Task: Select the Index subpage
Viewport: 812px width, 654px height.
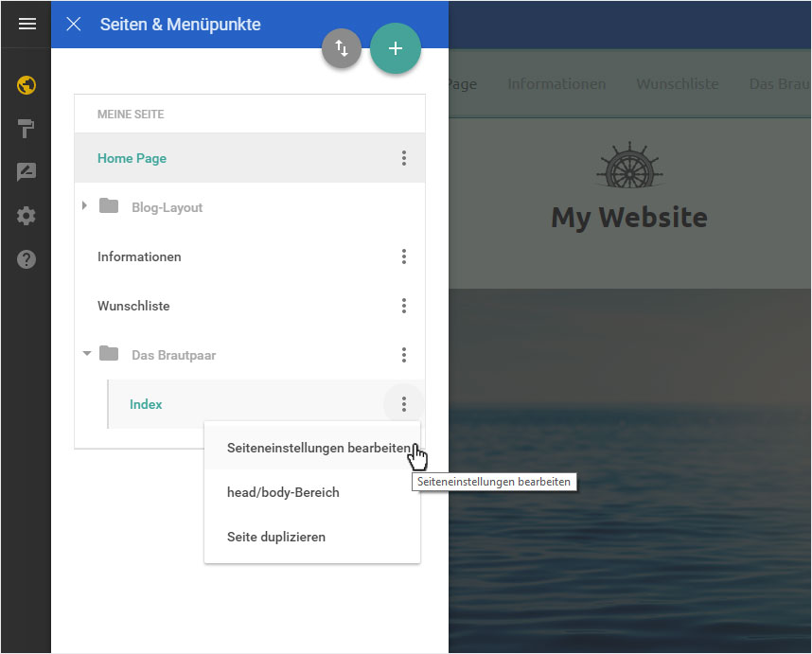Action: click(x=146, y=404)
